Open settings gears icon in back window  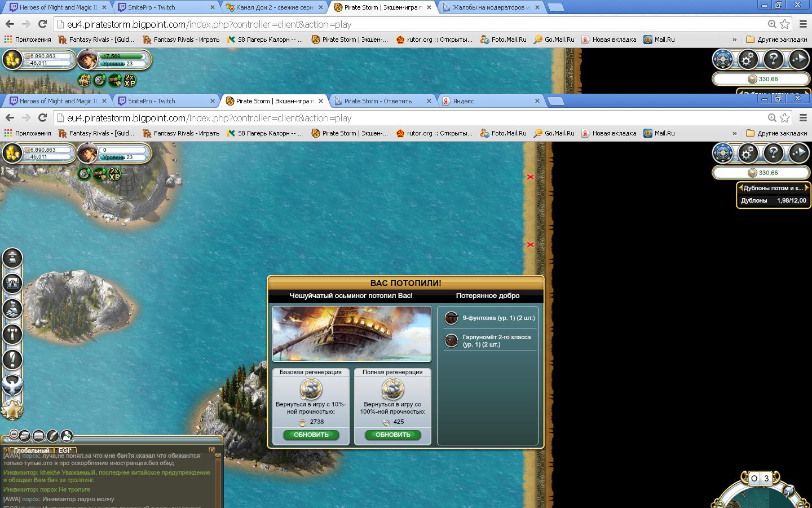[748, 59]
